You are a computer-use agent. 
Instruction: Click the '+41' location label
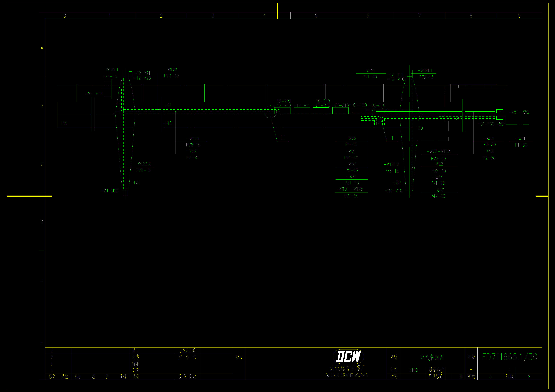(x=168, y=105)
